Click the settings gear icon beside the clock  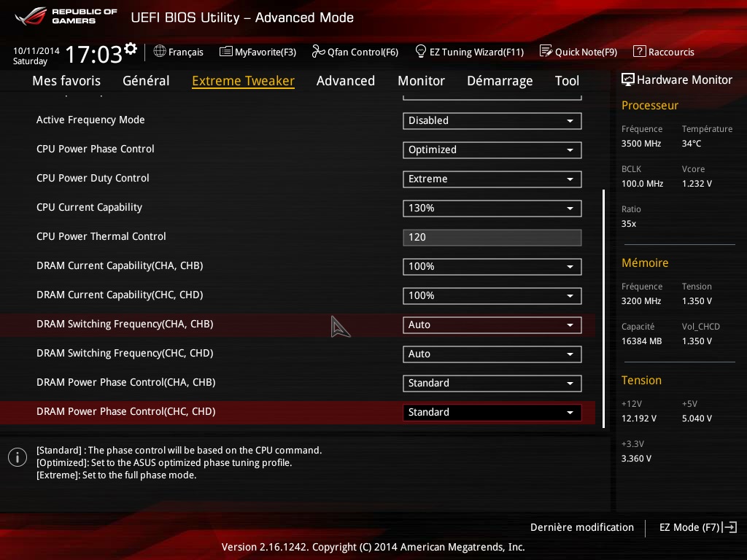coord(131,49)
